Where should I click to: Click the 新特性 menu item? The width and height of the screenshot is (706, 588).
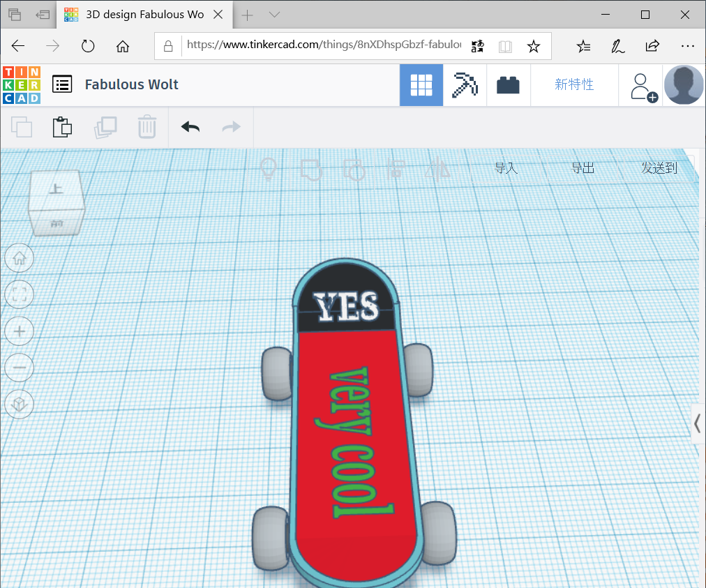point(574,84)
